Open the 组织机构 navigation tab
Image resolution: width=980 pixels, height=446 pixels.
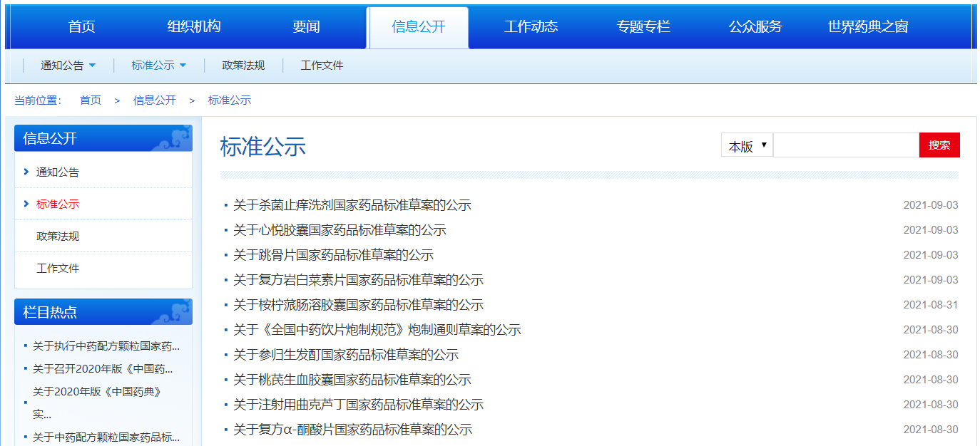[194, 27]
